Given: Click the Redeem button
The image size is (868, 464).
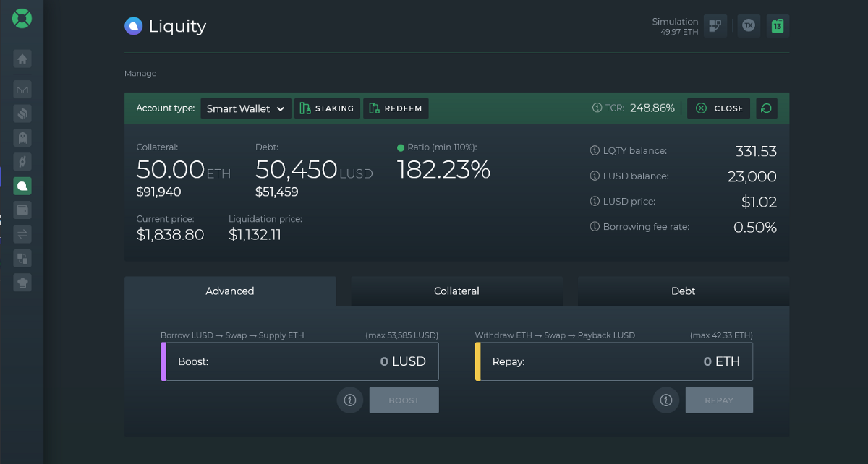Looking at the screenshot, I should (x=396, y=108).
